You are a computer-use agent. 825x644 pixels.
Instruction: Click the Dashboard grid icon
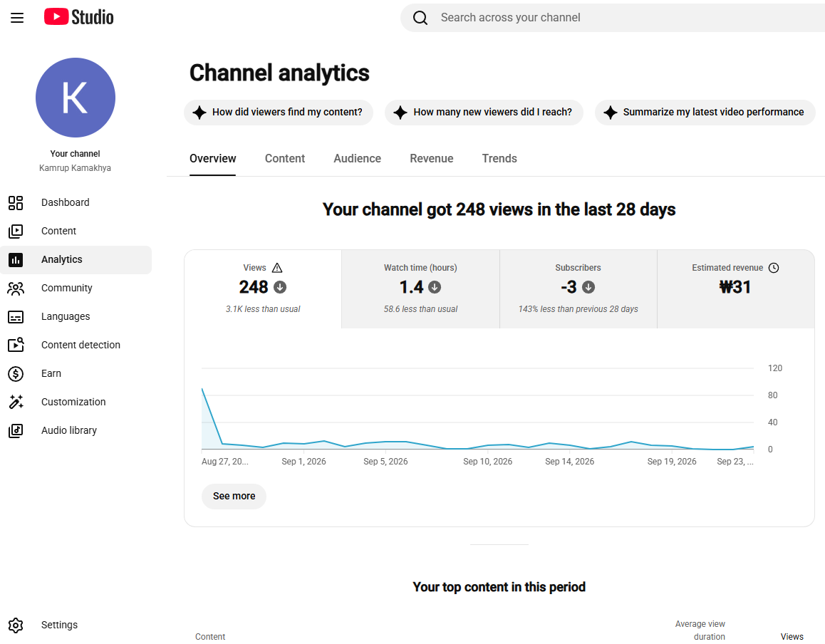click(x=16, y=202)
